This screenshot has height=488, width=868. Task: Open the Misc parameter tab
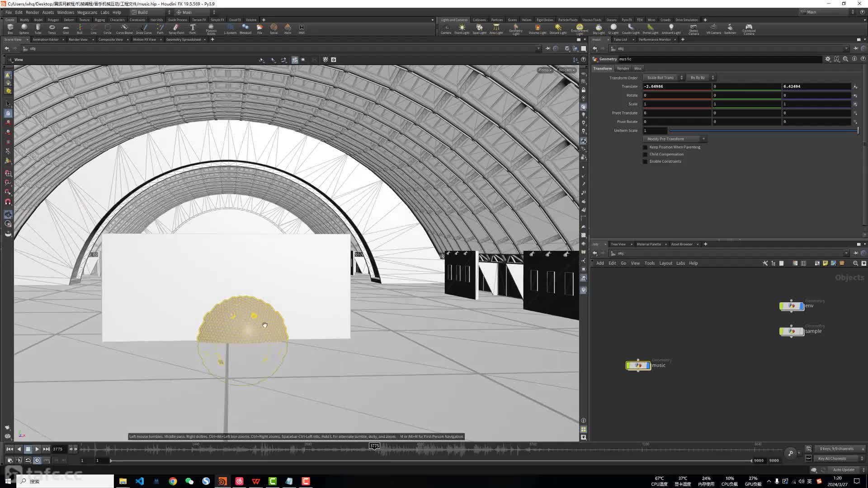(638, 69)
